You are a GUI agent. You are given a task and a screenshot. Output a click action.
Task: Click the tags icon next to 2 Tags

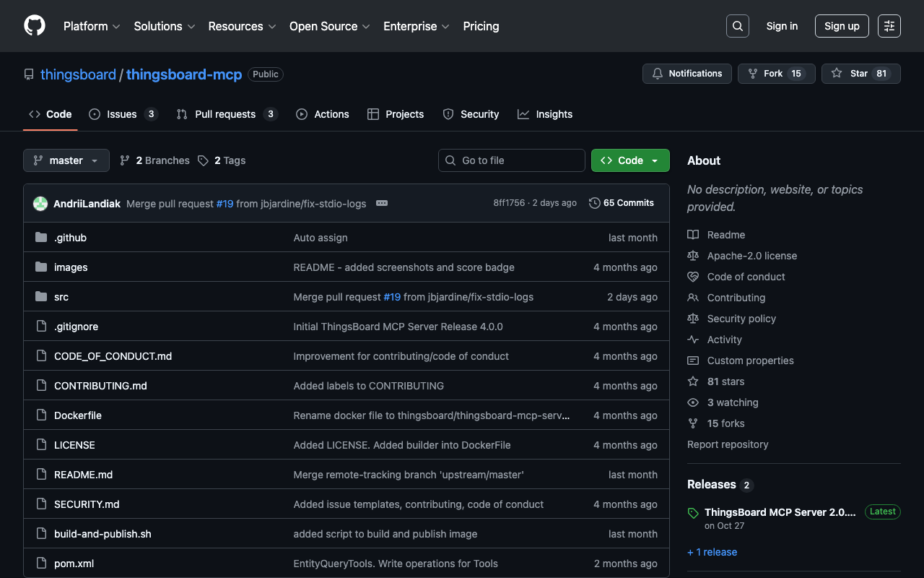point(204,160)
